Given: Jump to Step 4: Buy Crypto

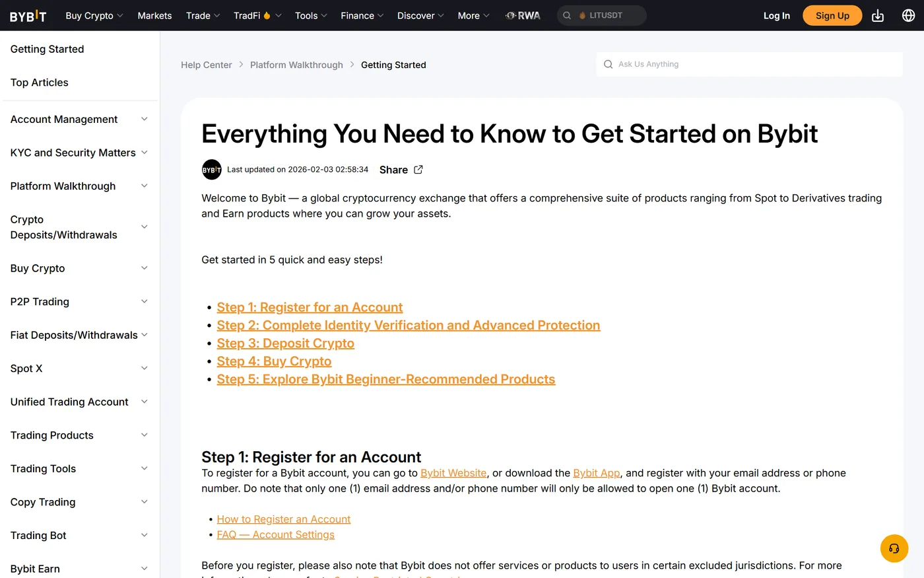Looking at the screenshot, I should pyautogui.click(x=274, y=361).
